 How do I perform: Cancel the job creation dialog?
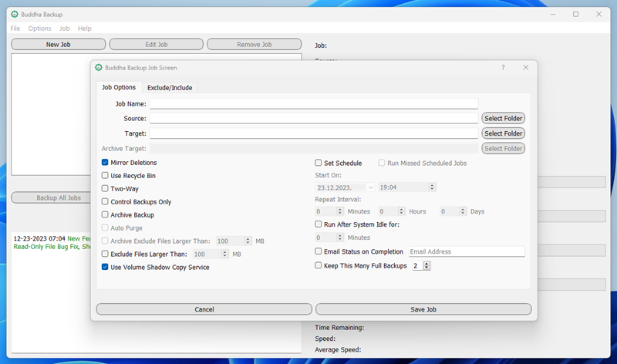204,309
